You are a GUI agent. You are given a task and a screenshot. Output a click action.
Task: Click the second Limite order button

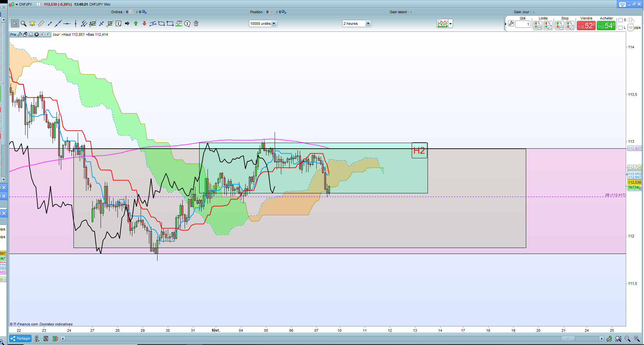548,25
